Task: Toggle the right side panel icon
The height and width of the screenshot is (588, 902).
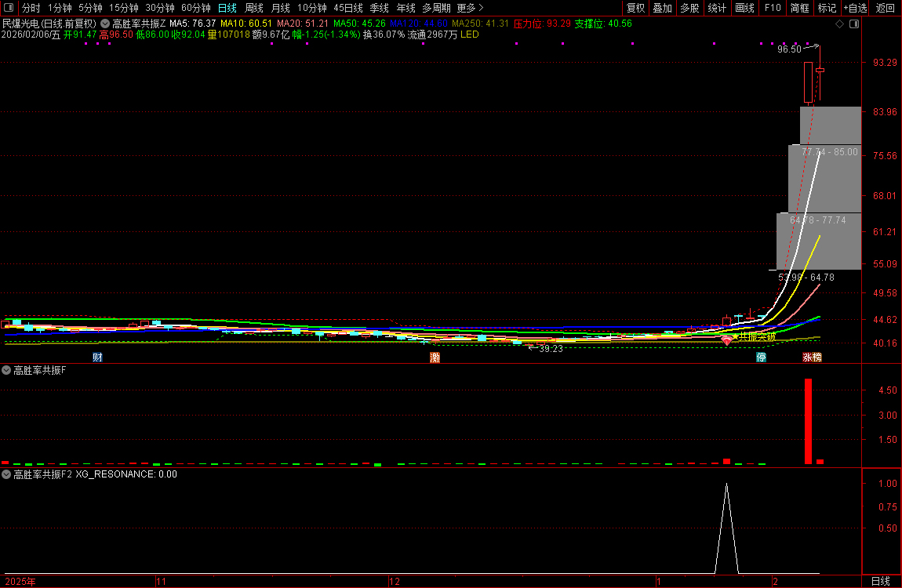Action: pos(853,24)
